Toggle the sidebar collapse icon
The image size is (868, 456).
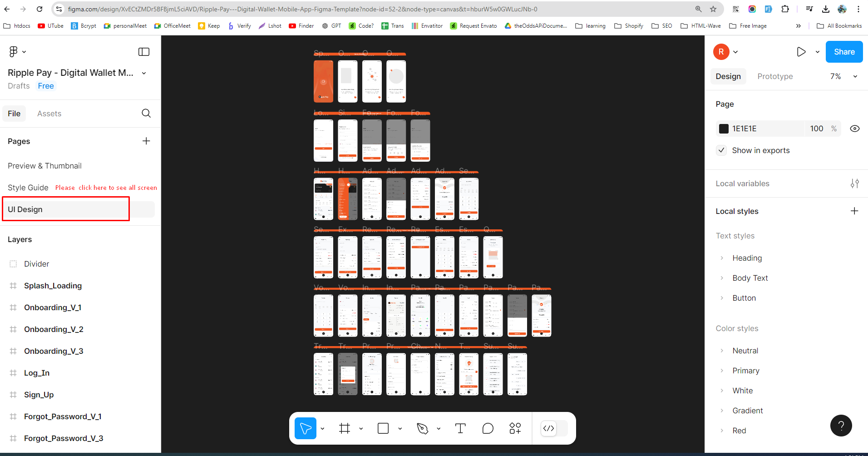144,52
